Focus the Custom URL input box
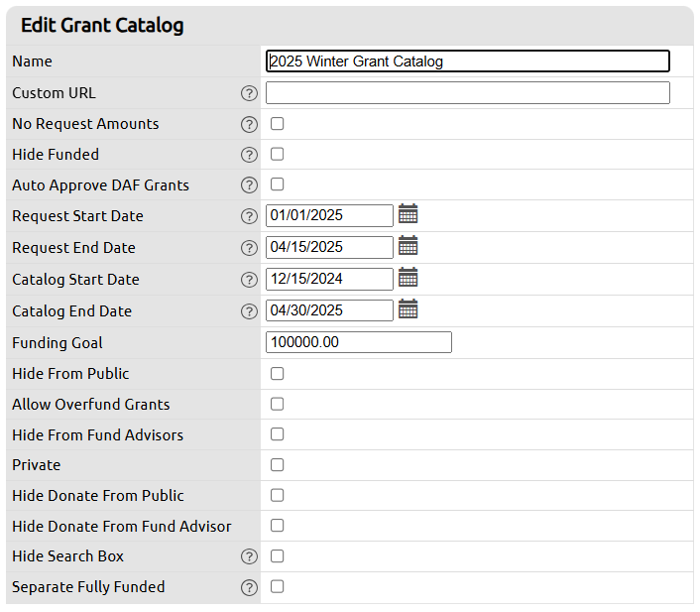Screen dimensions: 700x612 pos(467,93)
